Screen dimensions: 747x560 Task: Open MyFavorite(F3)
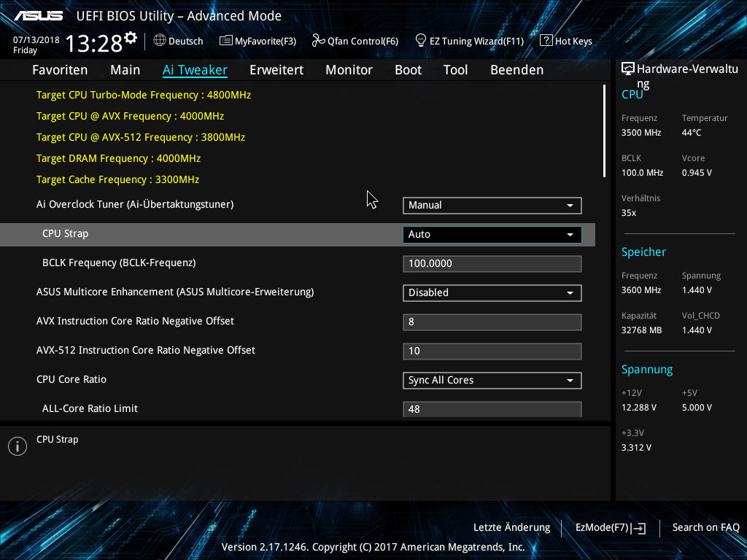pos(258,41)
